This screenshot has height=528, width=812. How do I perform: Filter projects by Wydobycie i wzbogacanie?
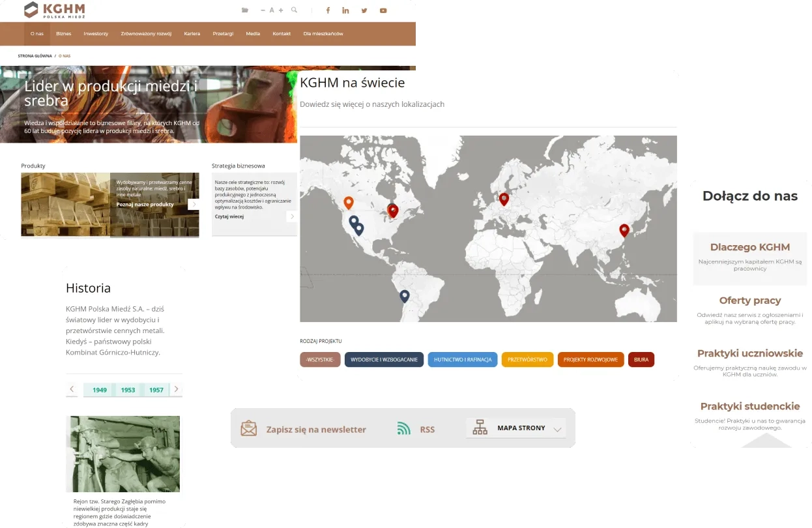(x=384, y=360)
